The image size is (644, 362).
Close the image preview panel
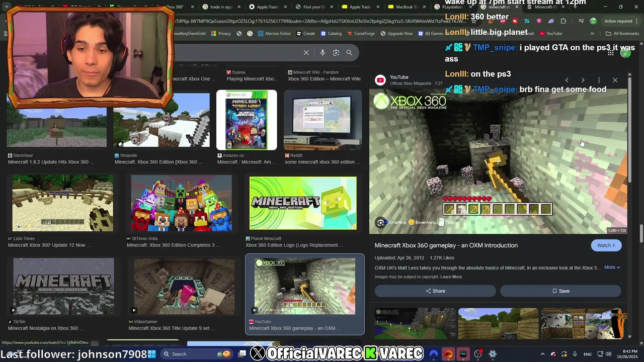click(x=615, y=80)
